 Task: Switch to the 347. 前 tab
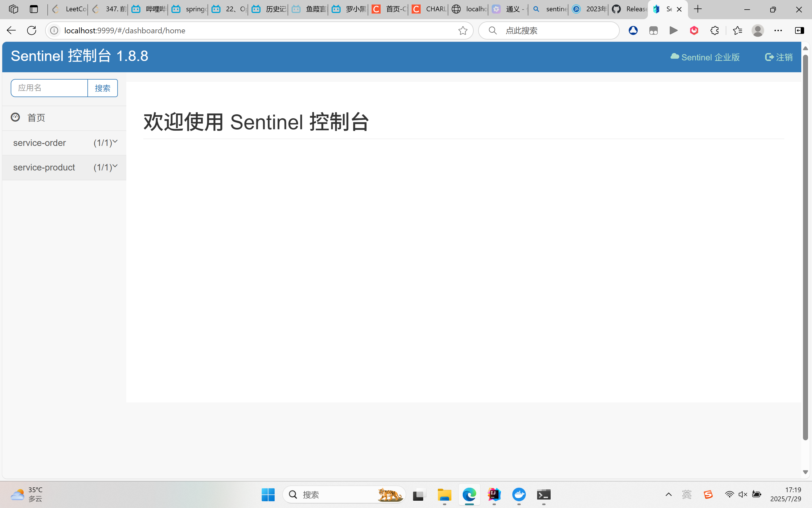(x=108, y=9)
